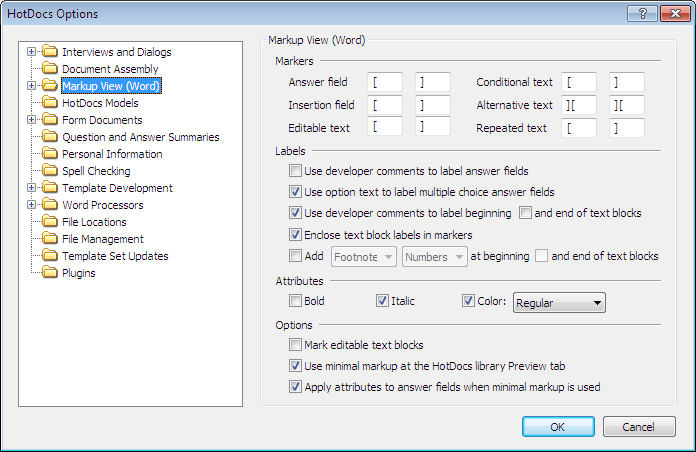Open the Color Regular dropdown
Image resolution: width=696 pixels, height=452 pixels.
click(559, 303)
